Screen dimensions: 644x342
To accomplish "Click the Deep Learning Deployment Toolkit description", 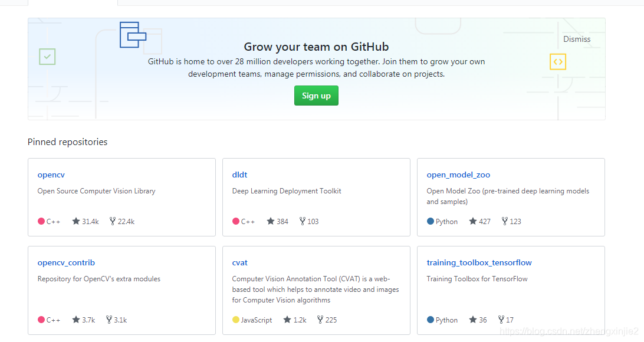I will pos(287,191).
